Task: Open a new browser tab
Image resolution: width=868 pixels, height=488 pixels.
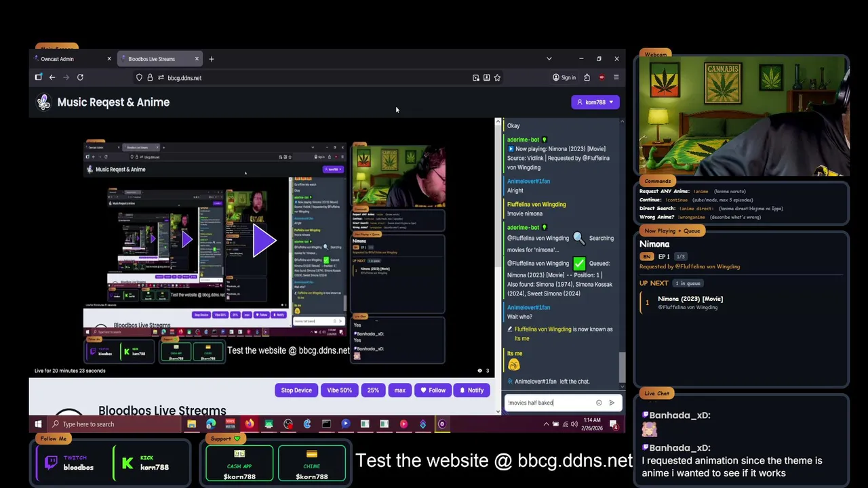Action: click(211, 59)
